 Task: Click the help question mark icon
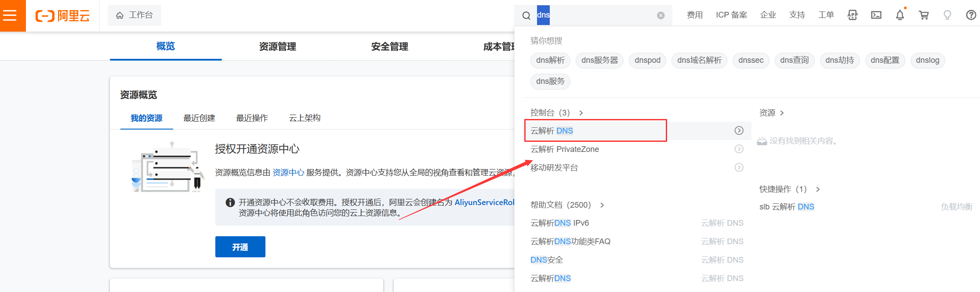pyautogui.click(x=971, y=15)
